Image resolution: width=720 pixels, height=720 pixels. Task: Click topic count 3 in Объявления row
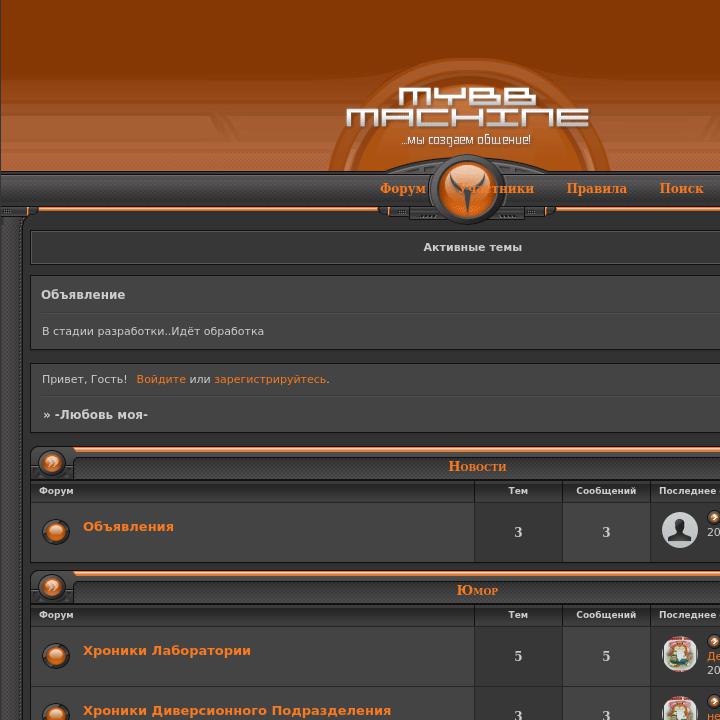click(x=518, y=532)
